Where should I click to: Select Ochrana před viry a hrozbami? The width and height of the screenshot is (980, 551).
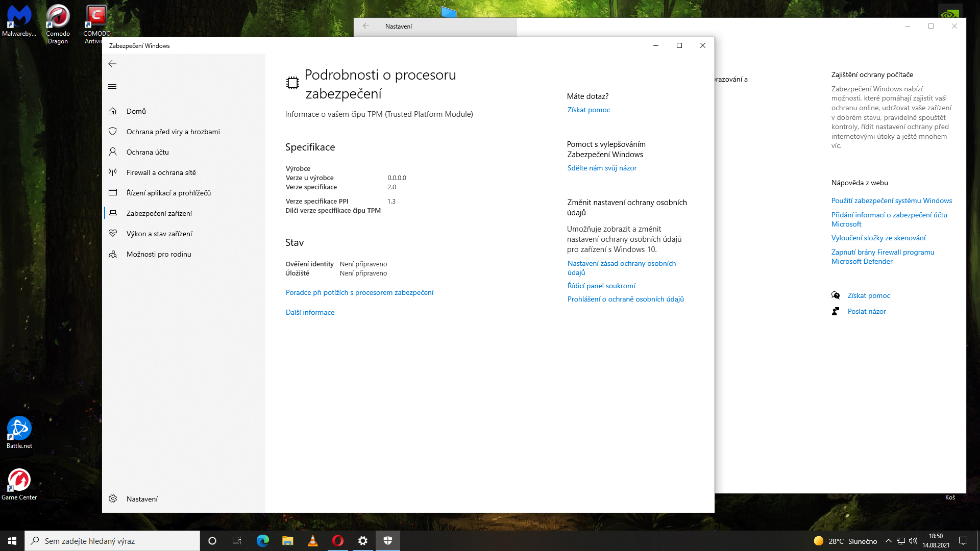click(x=173, y=132)
